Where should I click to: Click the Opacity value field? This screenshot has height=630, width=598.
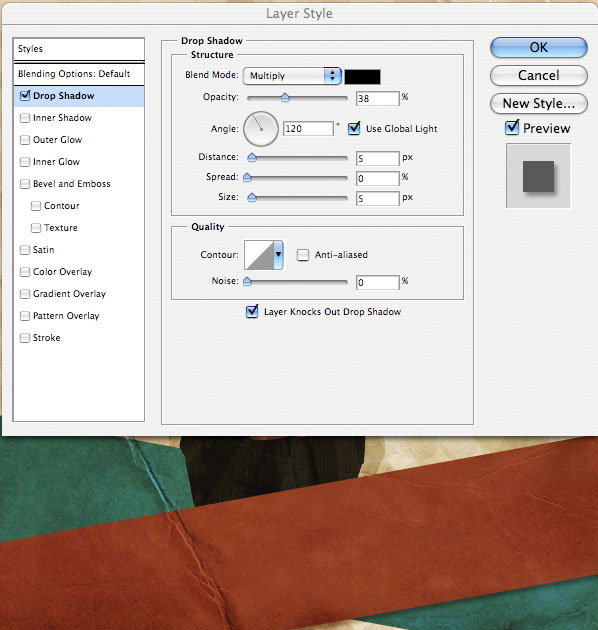pos(377,98)
